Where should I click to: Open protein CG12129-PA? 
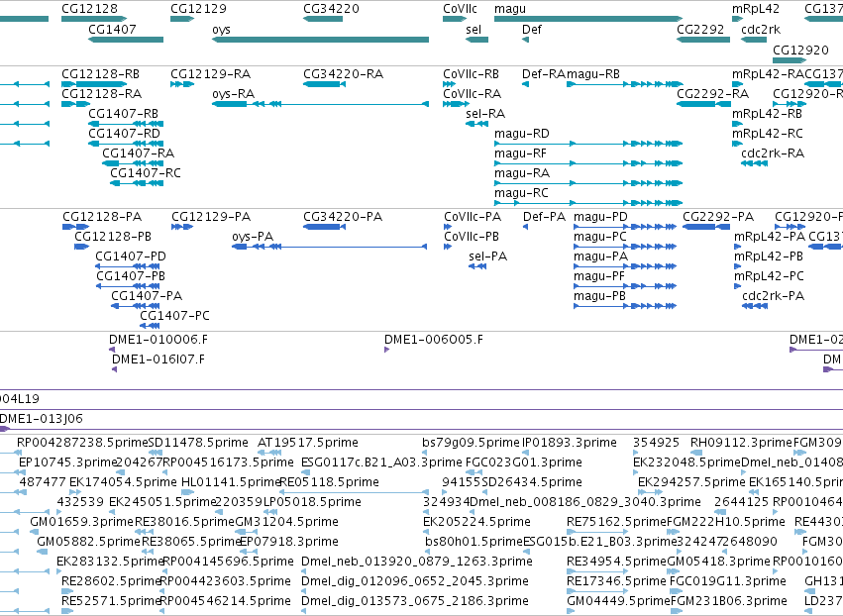point(211,217)
